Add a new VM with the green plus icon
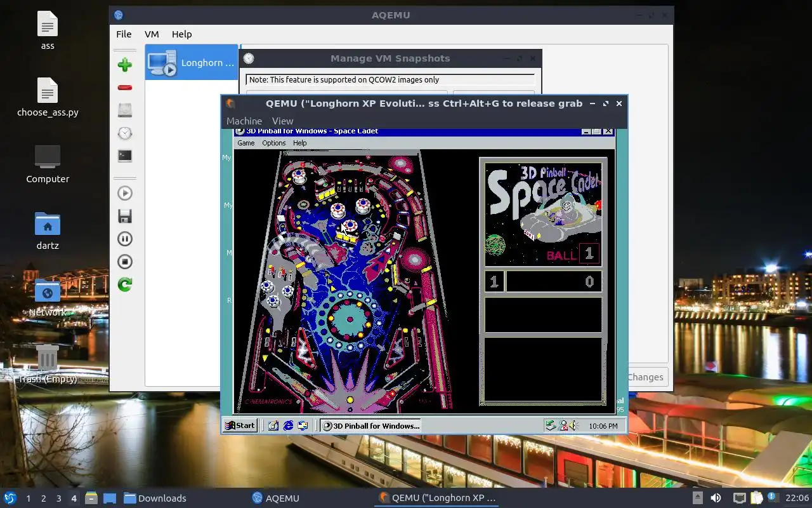 click(x=125, y=64)
